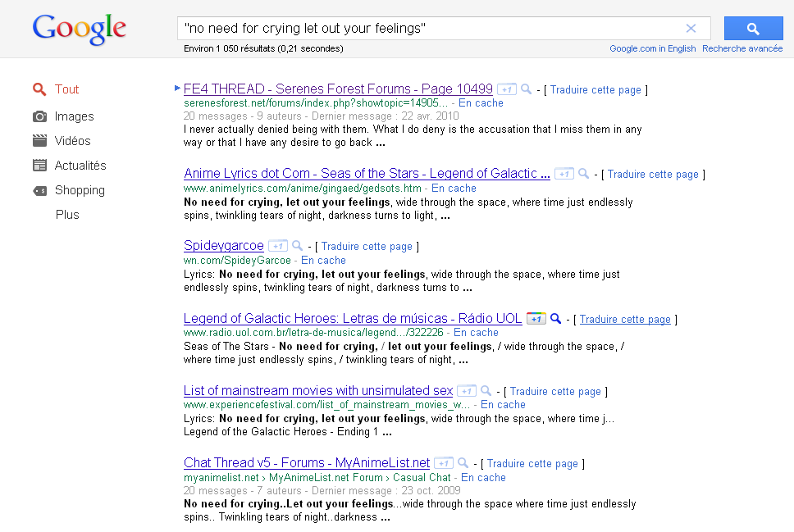Click +1 button for List of mainstream movies

(x=467, y=391)
